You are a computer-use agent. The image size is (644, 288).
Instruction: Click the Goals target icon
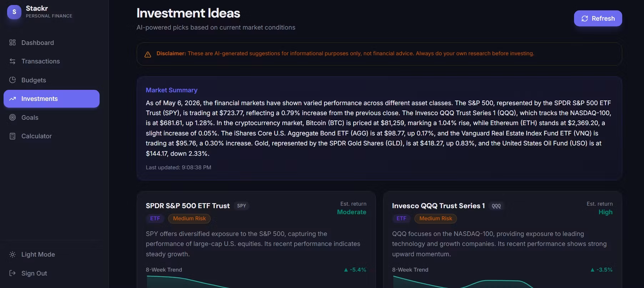[x=12, y=117]
